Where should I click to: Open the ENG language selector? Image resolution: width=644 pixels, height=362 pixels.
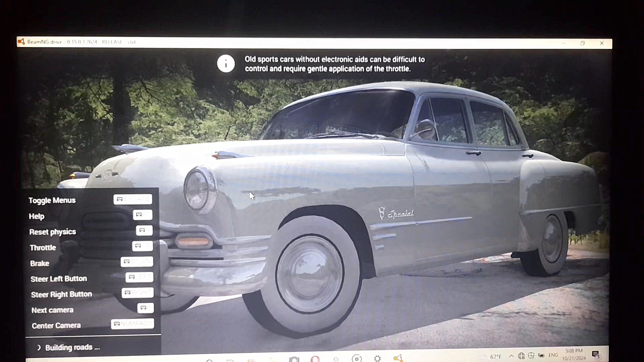click(553, 355)
